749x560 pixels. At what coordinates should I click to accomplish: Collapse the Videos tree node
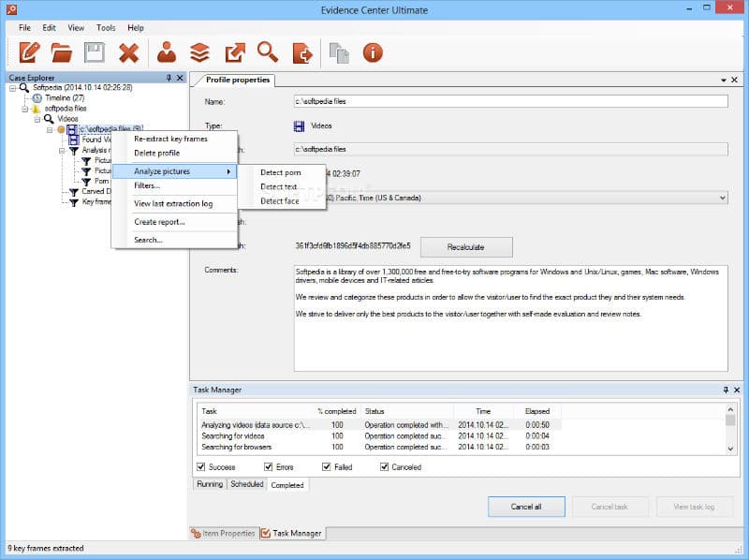click(x=37, y=119)
